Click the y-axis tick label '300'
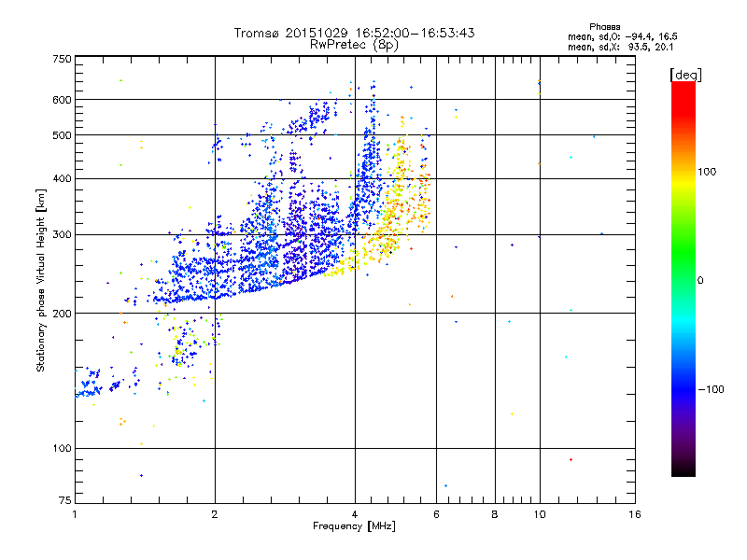The image size is (747, 560). pos(63,235)
